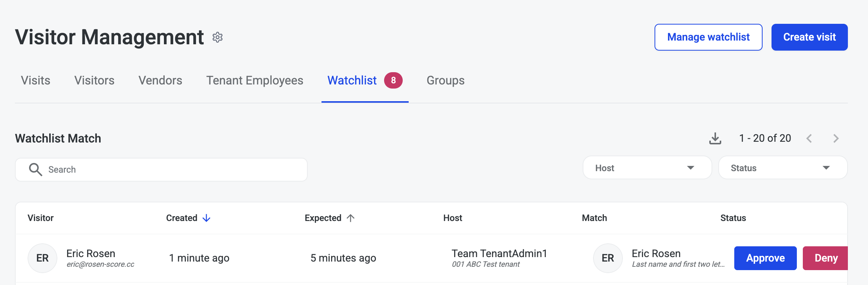868x285 pixels.
Task: Click the Manage watchlist button
Action: [x=708, y=37]
